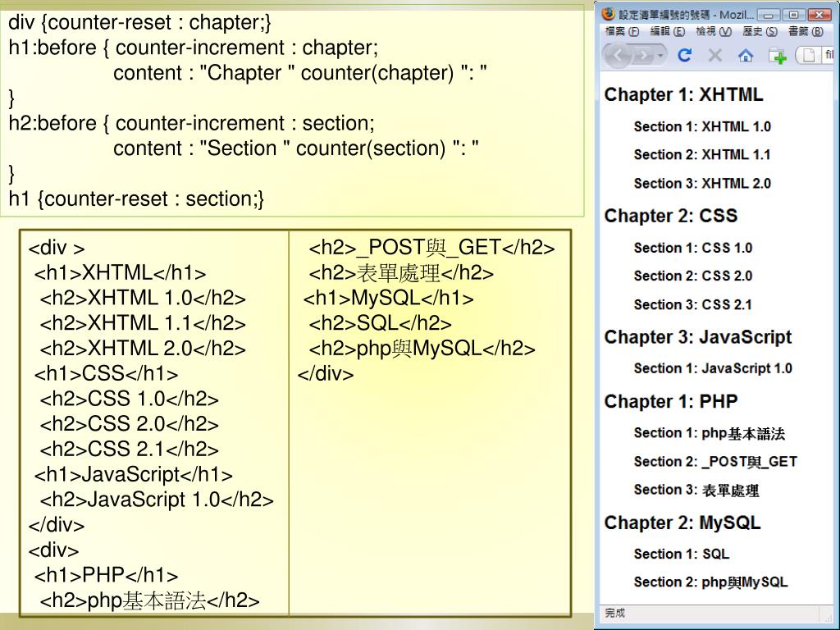This screenshot has width=840, height=630.
Task: Open the history dropdown beside the forward arrow
Action: [x=660, y=56]
